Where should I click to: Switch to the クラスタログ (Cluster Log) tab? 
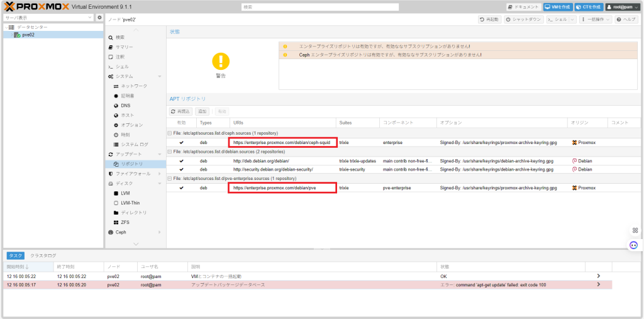point(43,255)
